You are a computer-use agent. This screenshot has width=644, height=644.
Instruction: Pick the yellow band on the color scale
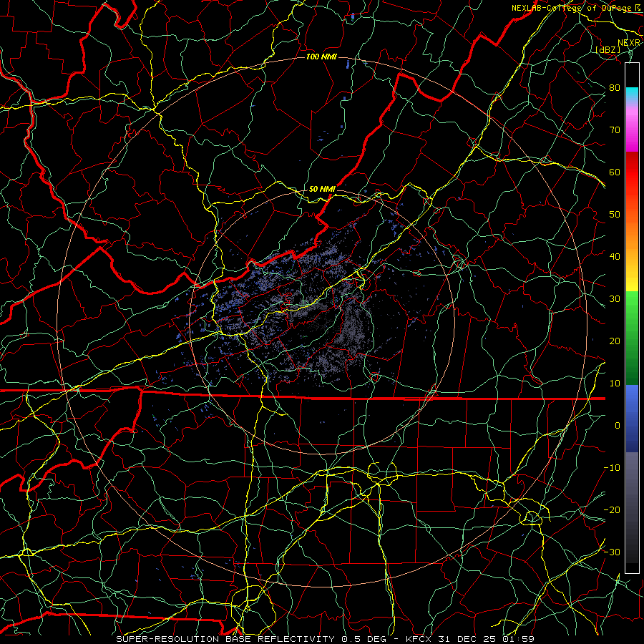pos(632,279)
